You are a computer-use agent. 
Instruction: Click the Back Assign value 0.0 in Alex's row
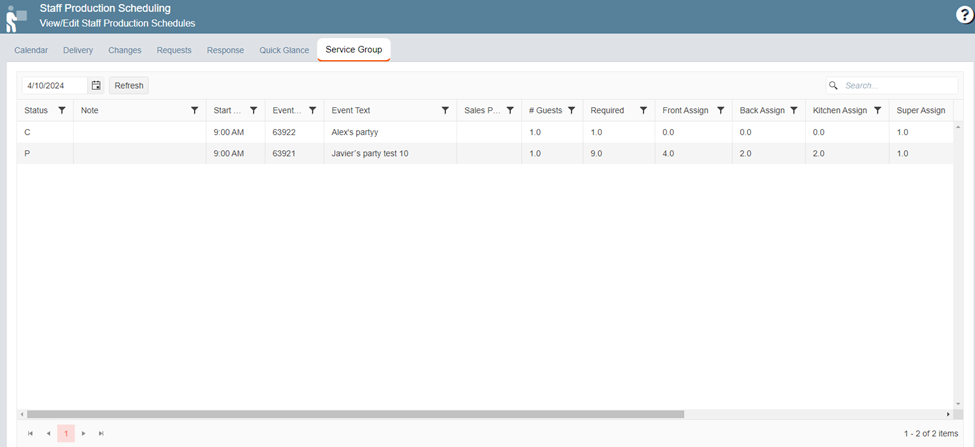pyautogui.click(x=746, y=132)
